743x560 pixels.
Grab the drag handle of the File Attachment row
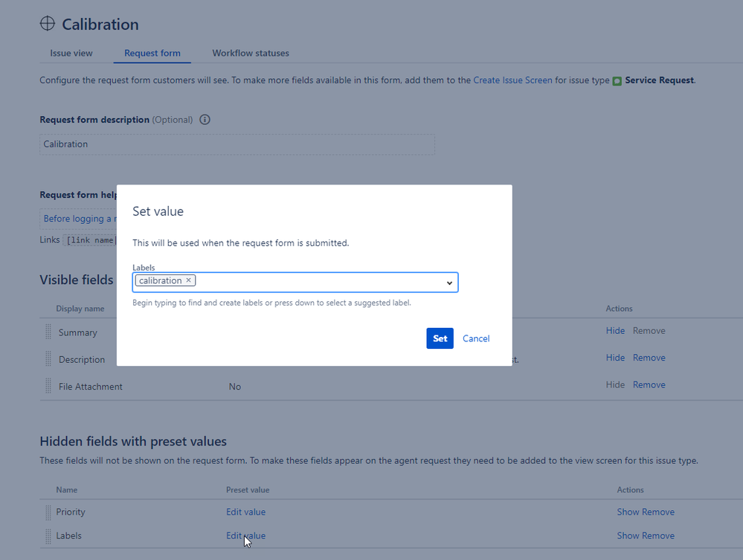click(x=48, y=386)
